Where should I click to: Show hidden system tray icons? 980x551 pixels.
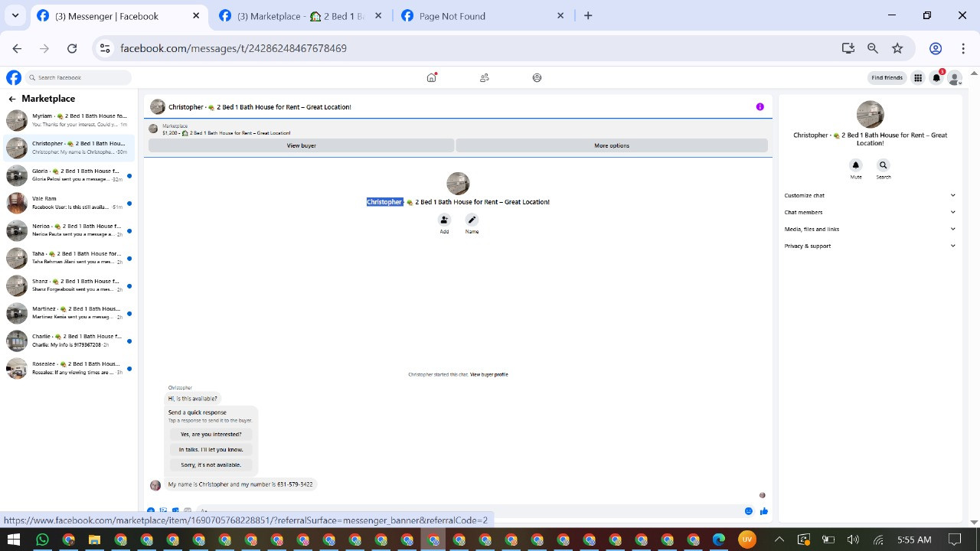click(779, 540)
